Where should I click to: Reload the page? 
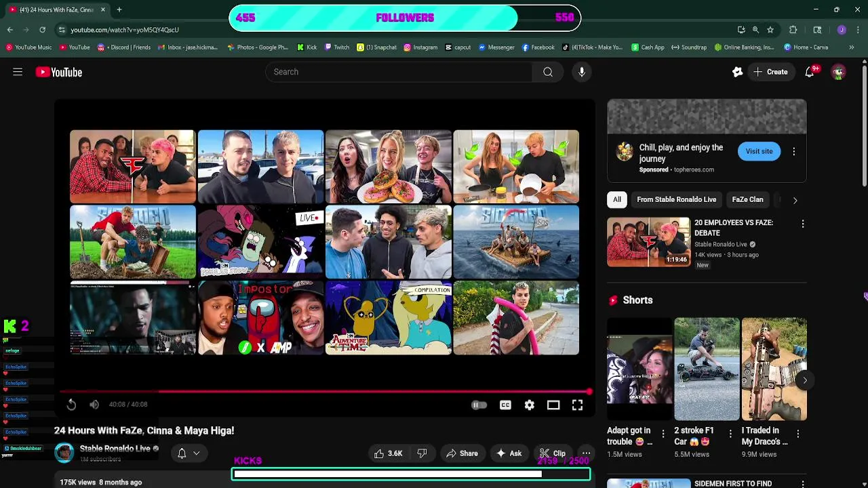point(42,30)
